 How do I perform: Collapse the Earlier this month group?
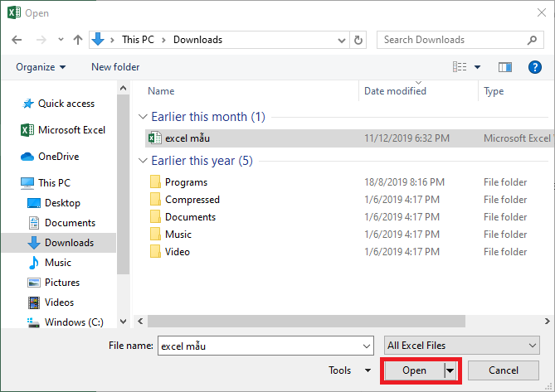[x=144, y=118]
